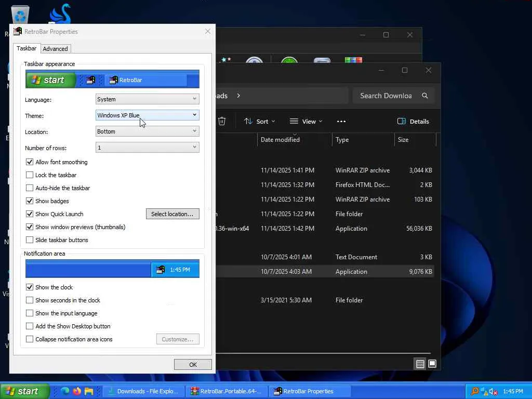Sort by Date modified column
Image resolution: width=532 pixels, height=399 pixels.
[295, 139]
